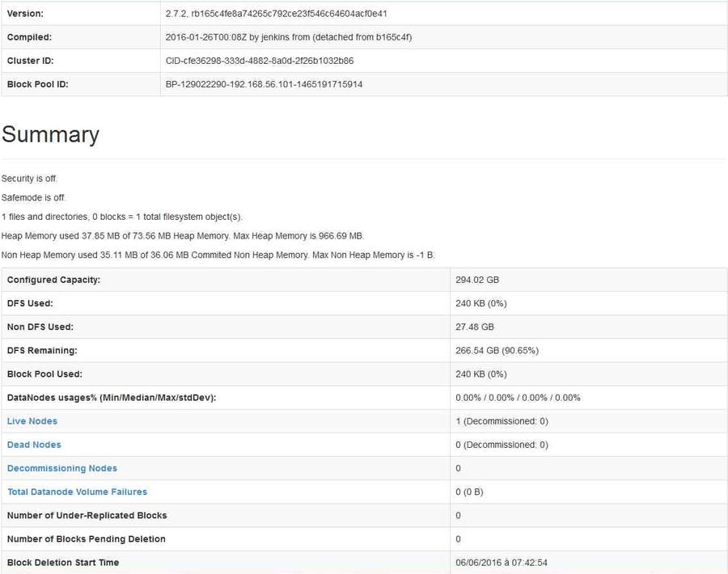Click the Heap Memory used line
This screenshot has height=574, width=728.
[183, 236]
